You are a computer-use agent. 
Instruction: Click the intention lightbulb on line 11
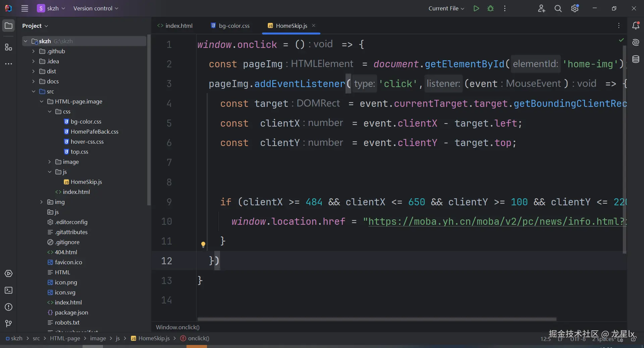click(203, 245)
